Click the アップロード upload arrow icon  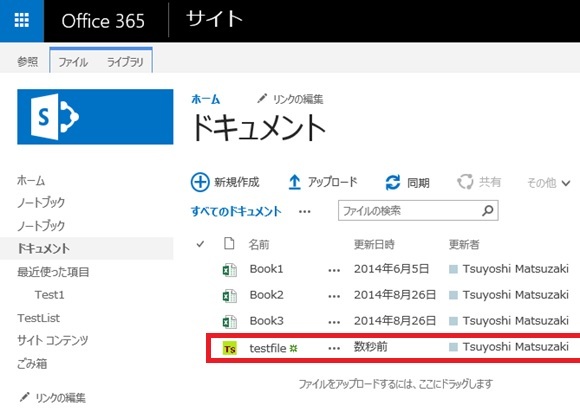coord(294,182)
